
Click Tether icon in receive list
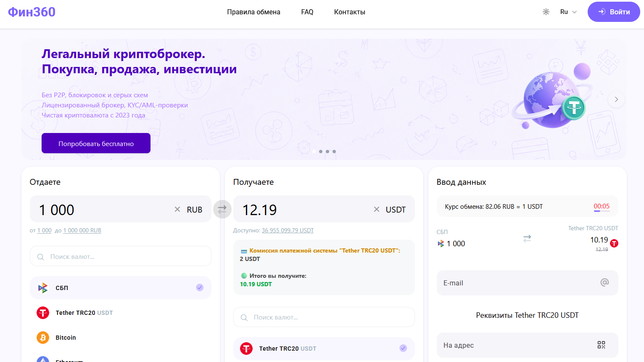pos(246,349)
